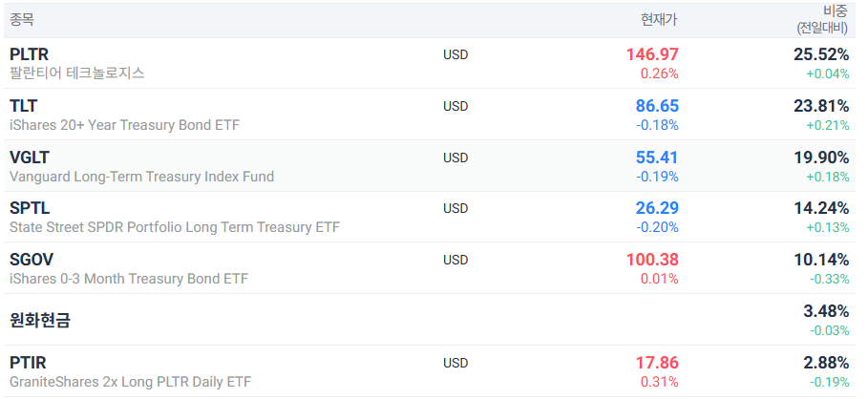Image resolution: width=868 pixels, height=399 pixels.
Task: Open VGLT Vanguard Long-Term Treasury Index Fund
Action: click(x=429, y=166)
